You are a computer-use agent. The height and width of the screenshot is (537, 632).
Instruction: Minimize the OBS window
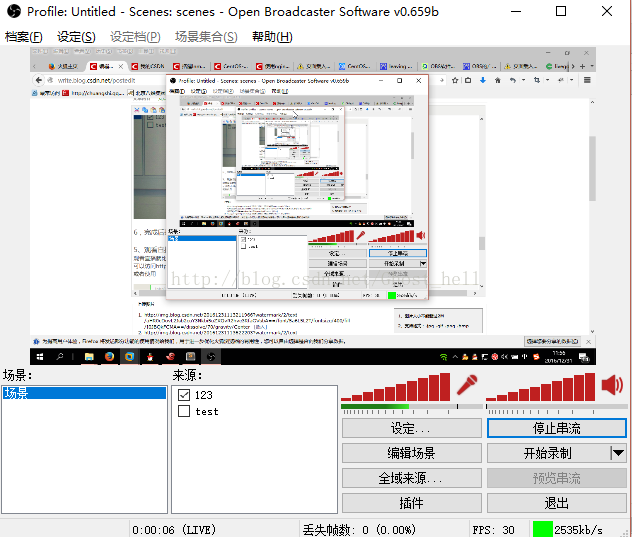point(516,11)
